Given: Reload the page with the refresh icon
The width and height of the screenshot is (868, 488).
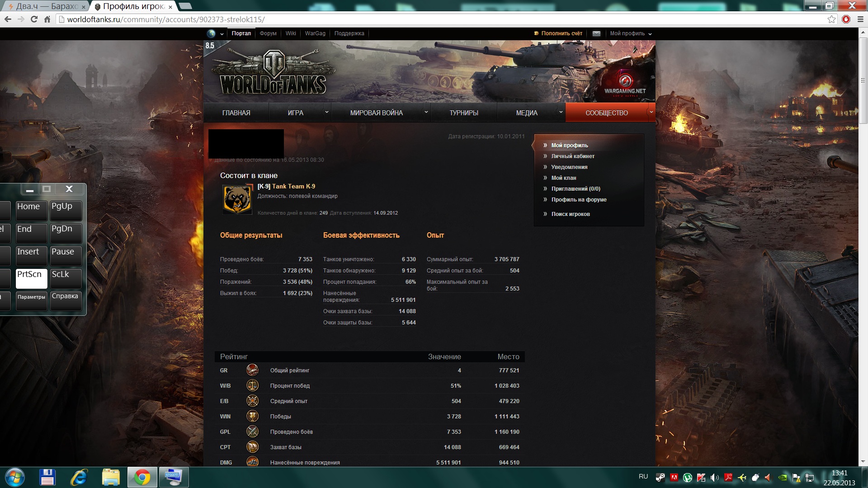Looking at the screenshot, I should coord(34,19).
